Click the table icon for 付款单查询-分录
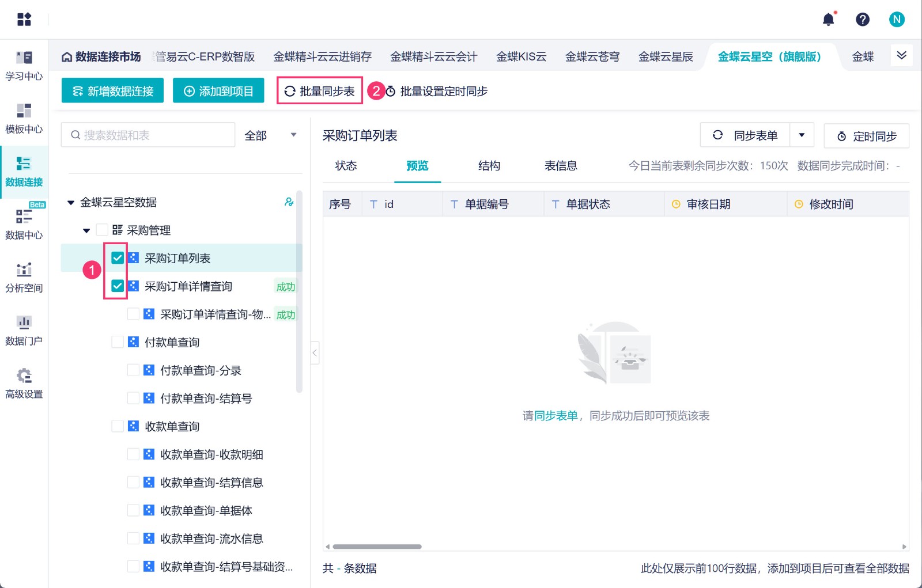Screen dimensions: 922x588 click(x=149, y=370)
